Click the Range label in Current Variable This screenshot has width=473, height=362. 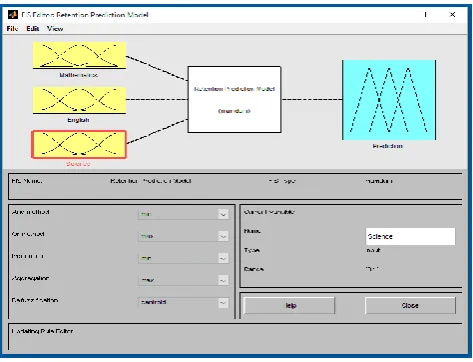(x=254, y=269)
